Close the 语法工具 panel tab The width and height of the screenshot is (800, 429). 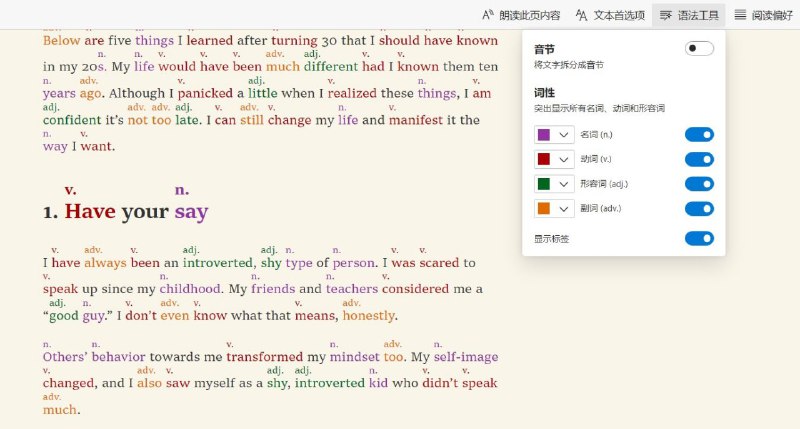point(689,15)
